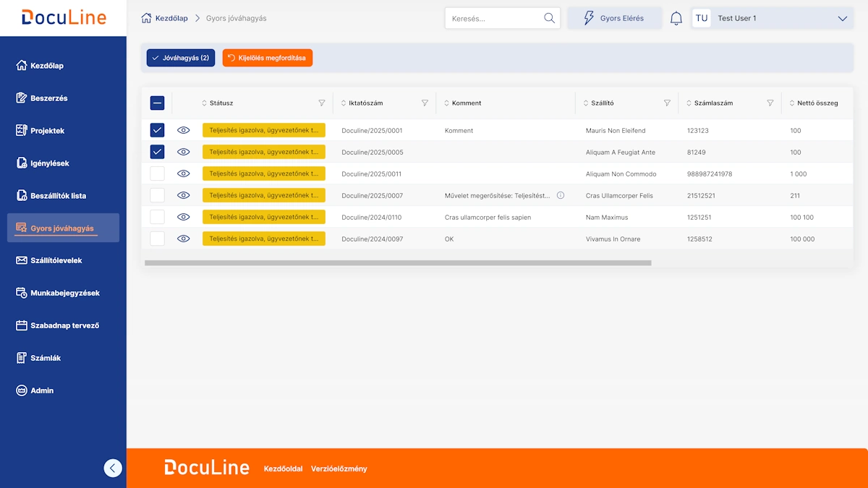Click filter icon in Számlaszám column
The height and width of the screenshot is (488, 868).
click(x=770, y=103)
